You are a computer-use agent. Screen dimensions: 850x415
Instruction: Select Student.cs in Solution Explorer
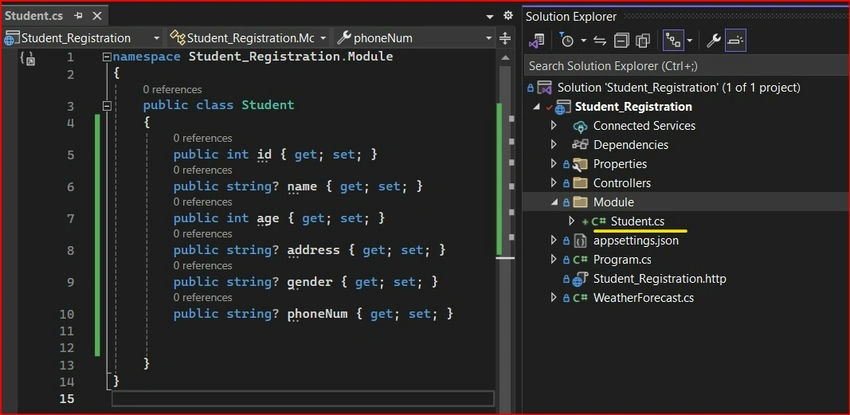pos(638,221)
